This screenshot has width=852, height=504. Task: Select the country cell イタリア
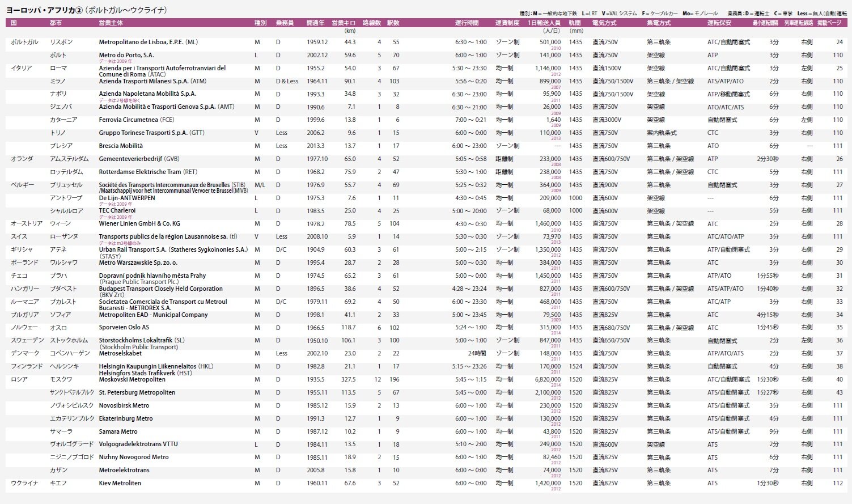tap(22, 68)
